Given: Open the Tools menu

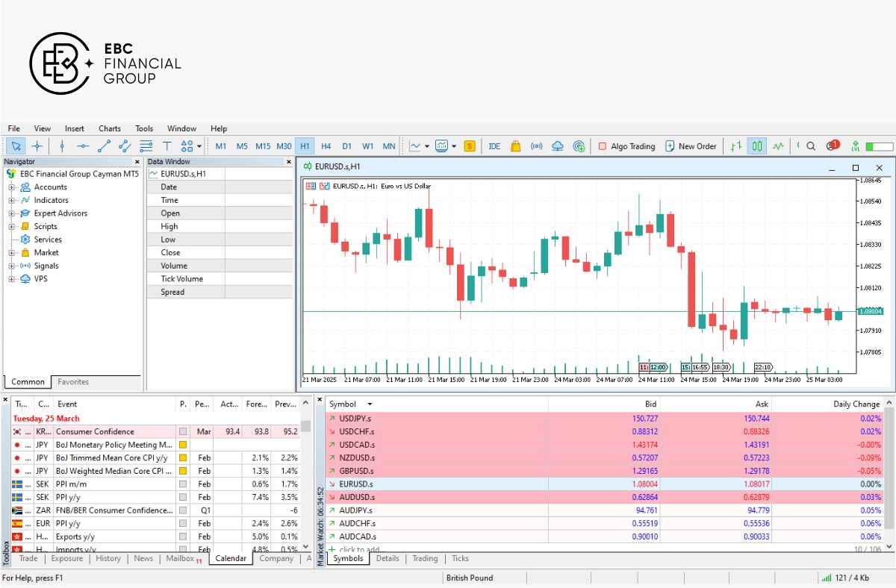Looking at the screenshot, I should click(x=144, y=128).
